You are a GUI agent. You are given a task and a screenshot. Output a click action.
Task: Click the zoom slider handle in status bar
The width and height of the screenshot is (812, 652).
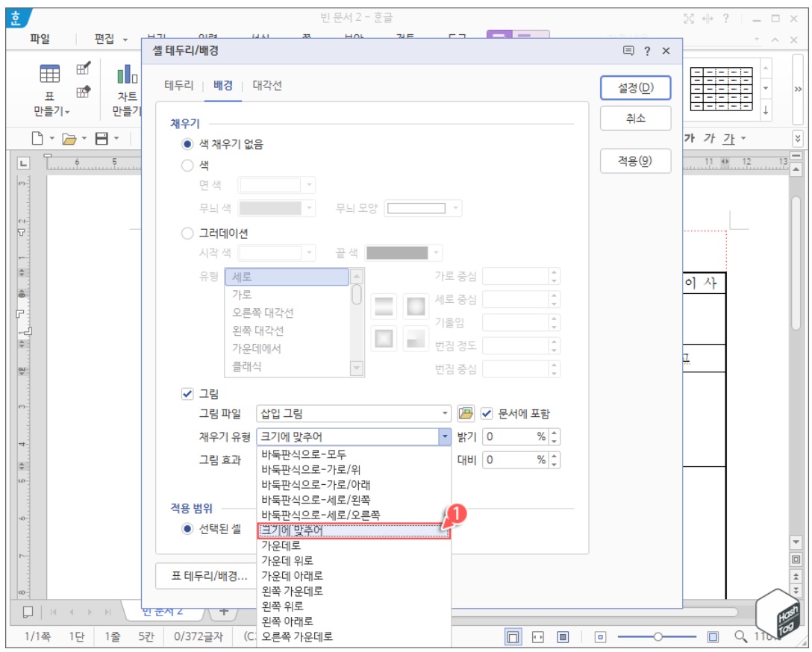[658, 636]
